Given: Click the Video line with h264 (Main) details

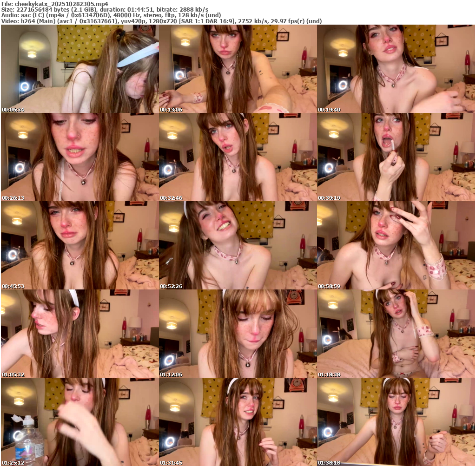Looking at the screenshot, I should coord(161,21).
